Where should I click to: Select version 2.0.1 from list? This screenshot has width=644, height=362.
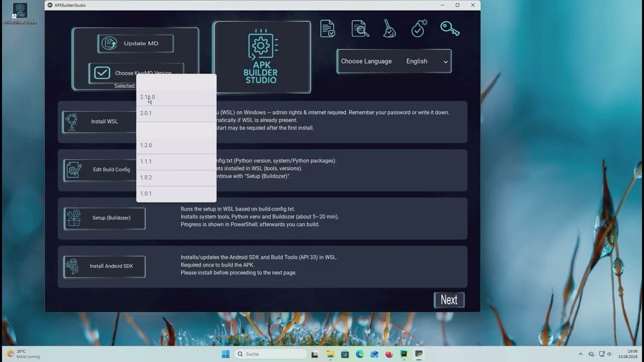point(176,114)
